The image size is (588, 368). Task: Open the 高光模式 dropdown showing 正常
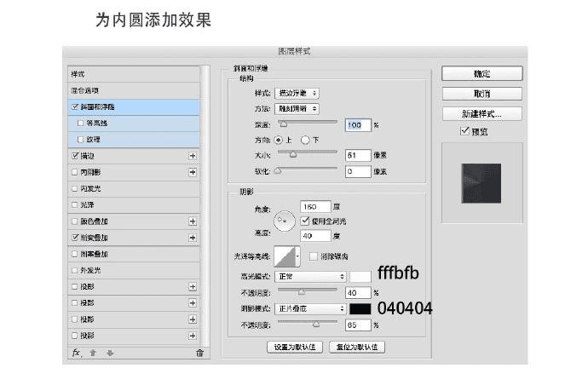click(310, 277)
